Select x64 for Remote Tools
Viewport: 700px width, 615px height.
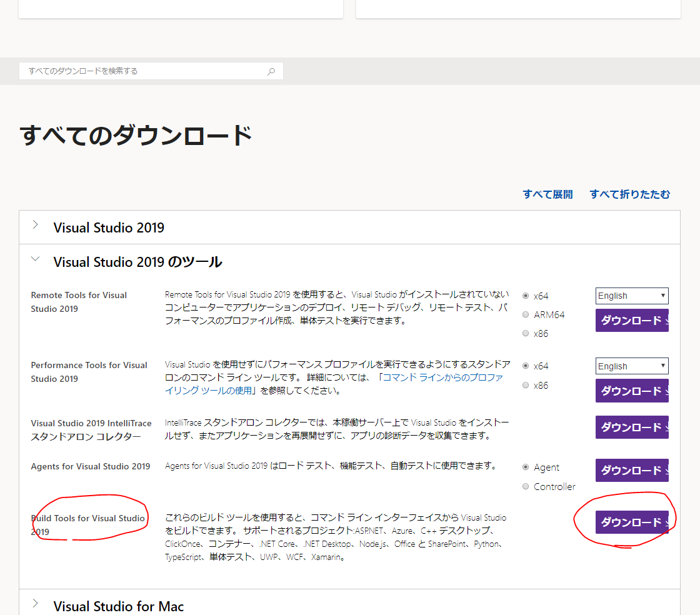pyautogui.click(x=526, y=296)
